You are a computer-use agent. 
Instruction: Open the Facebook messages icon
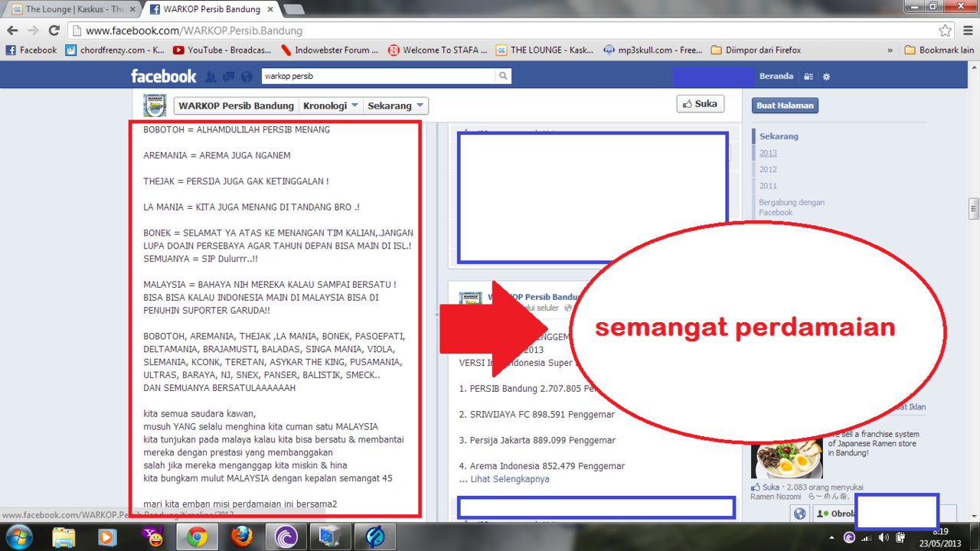tap(229, 77)
